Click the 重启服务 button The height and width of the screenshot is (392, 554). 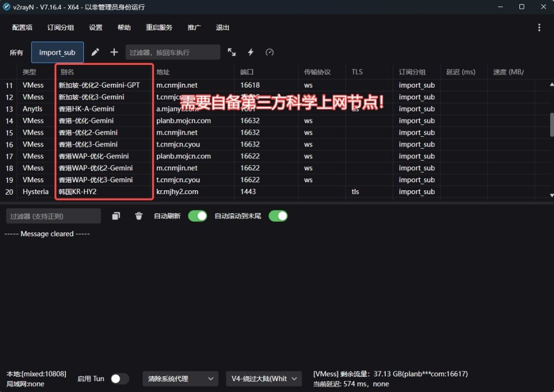click(x=159, y=28)
